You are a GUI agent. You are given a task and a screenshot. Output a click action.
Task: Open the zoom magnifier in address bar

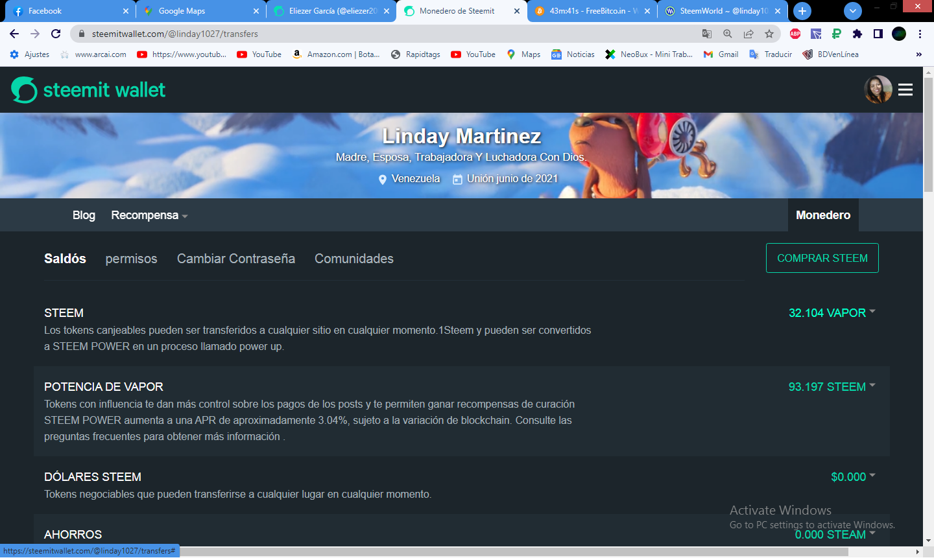click(728, 34)
